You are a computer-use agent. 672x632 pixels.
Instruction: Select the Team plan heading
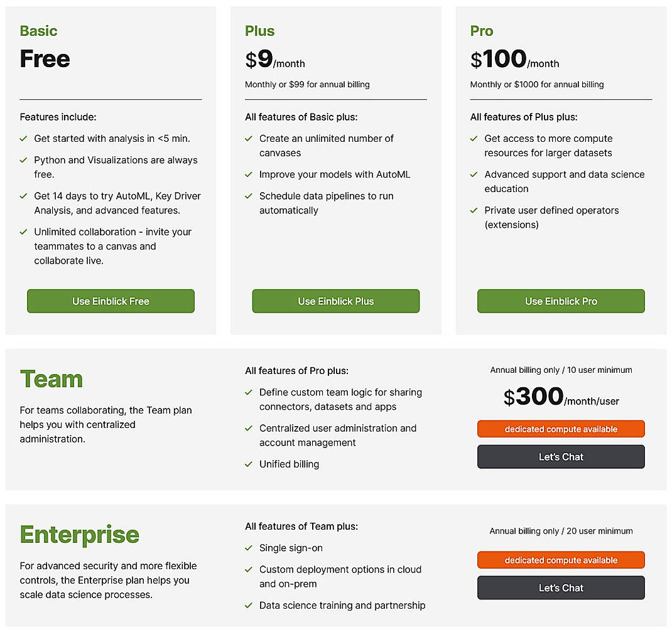pos(51,378)
